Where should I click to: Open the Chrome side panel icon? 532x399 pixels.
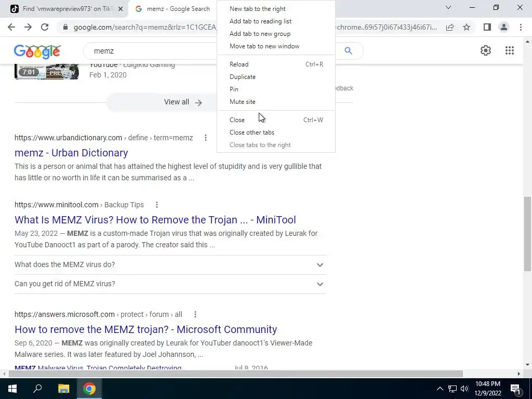pos(487,27)
